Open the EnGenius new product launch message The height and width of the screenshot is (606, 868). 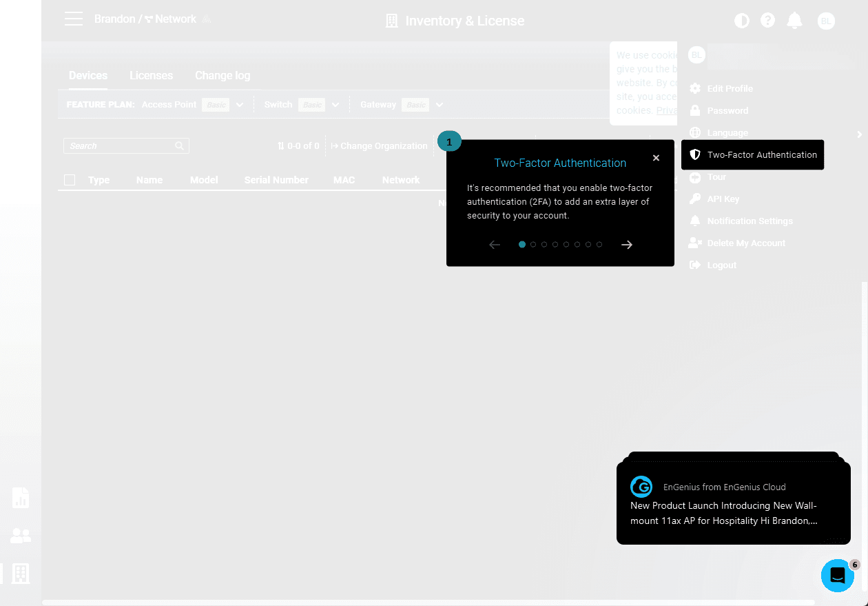pos(734,503)
